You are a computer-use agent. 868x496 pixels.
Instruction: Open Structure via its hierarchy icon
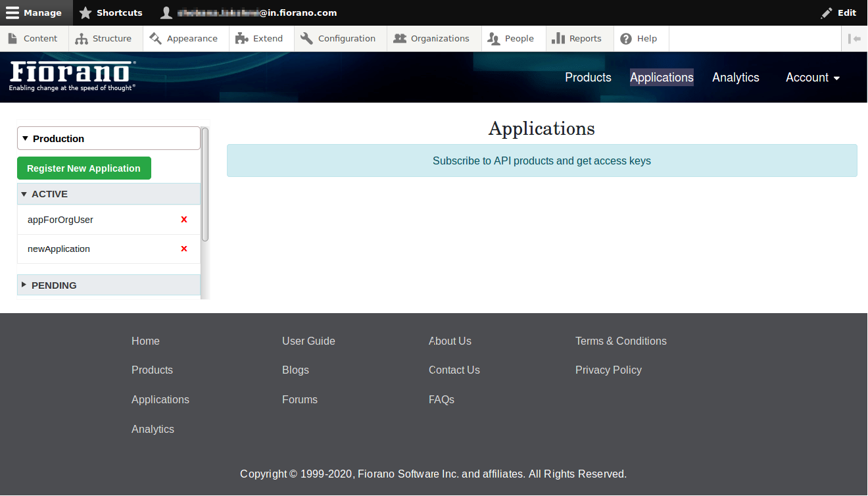82,39
